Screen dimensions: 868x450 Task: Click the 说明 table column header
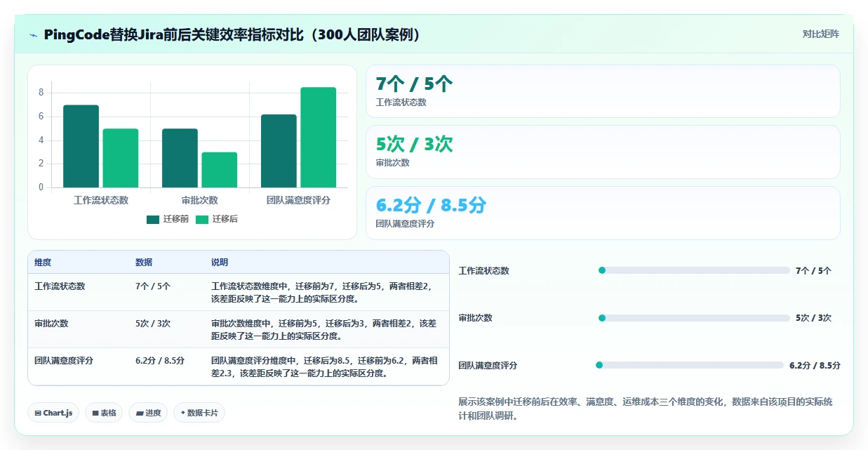coord(220,263)
